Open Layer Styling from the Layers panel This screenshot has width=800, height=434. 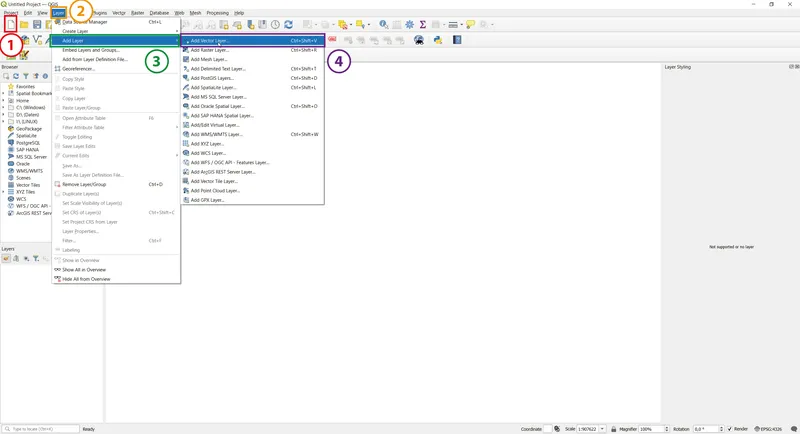[6, 259]
